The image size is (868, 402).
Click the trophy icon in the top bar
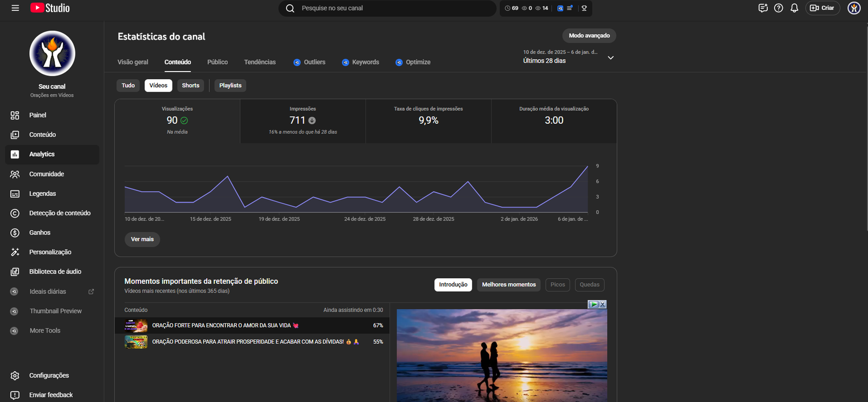point(584,8)
